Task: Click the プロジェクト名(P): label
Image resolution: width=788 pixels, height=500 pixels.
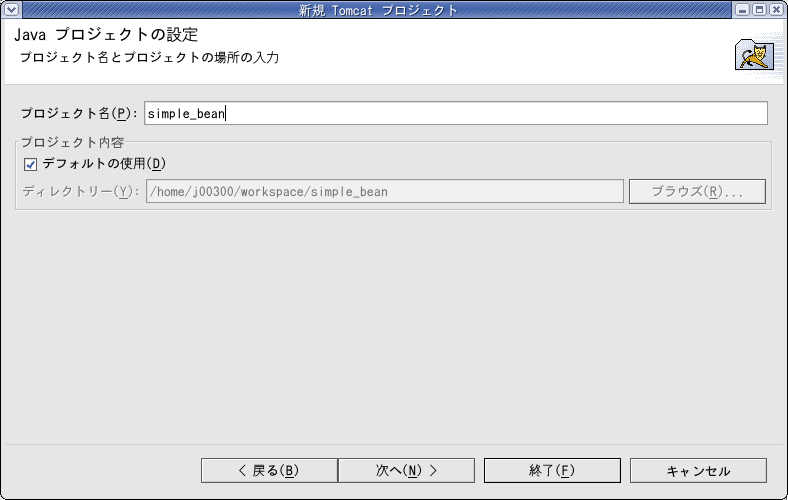Action: click(x=79, y=113)
